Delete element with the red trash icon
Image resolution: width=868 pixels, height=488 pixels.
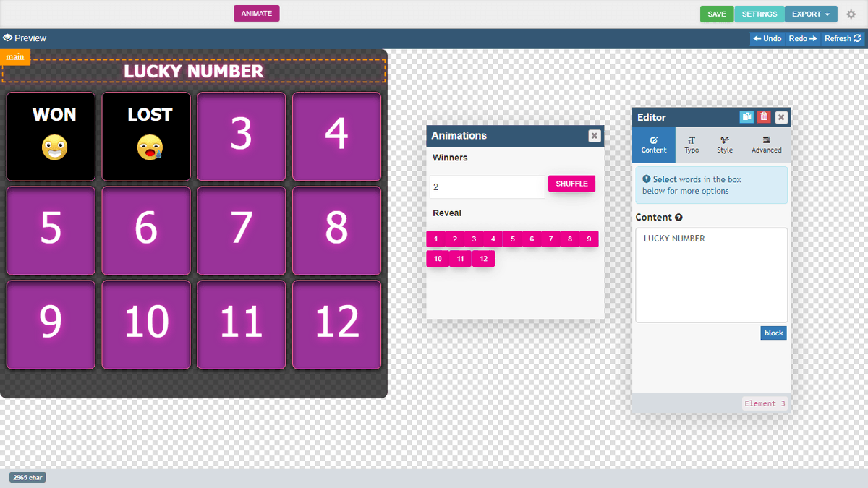click(764, 117)
